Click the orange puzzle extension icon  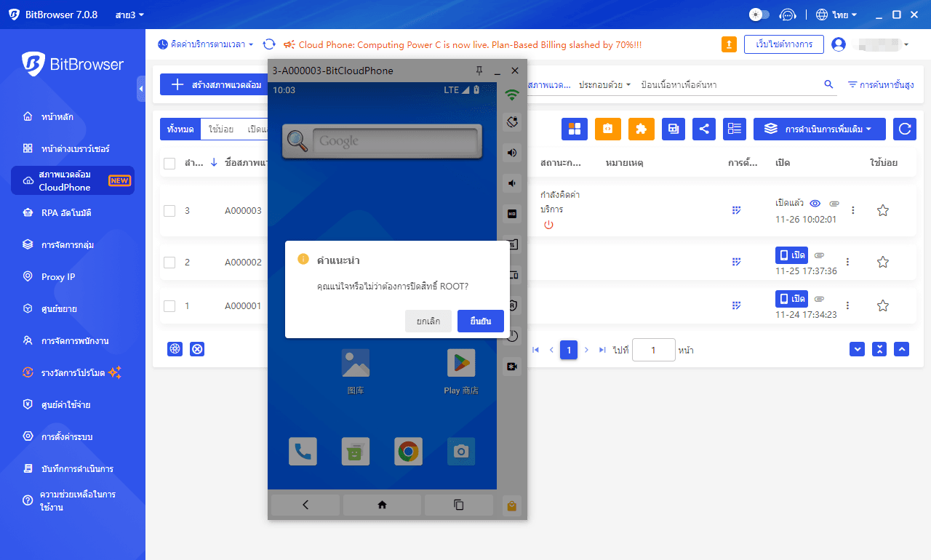point(641,129)
